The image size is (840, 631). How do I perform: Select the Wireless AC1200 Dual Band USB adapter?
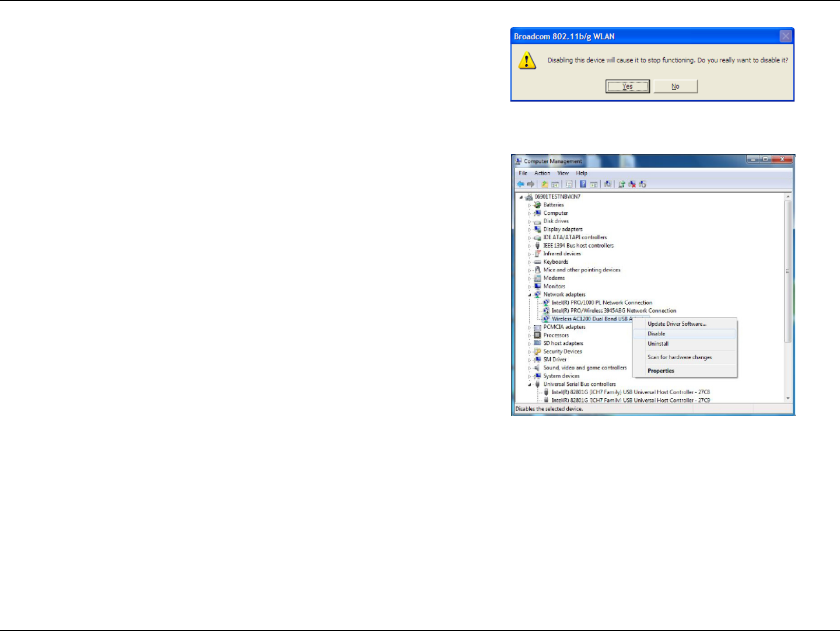point(592,319)
